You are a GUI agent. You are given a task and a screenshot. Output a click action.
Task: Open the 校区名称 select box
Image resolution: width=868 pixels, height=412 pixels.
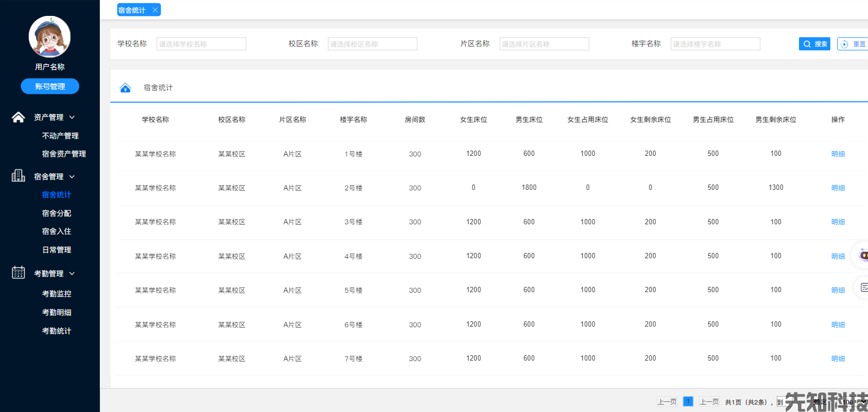point(373,44)
